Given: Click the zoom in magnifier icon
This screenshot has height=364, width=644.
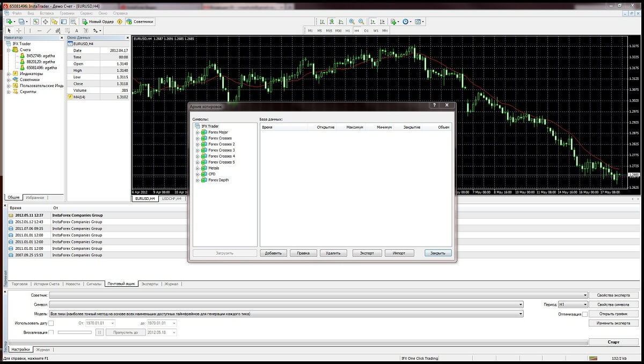Looking at the screenshot, I should (352, 22).
